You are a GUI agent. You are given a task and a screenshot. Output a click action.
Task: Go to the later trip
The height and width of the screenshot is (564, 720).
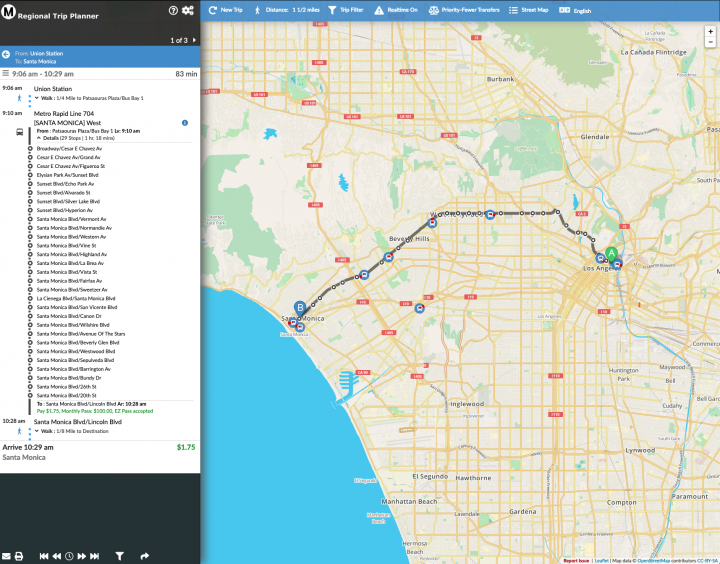tap(82, 556)
